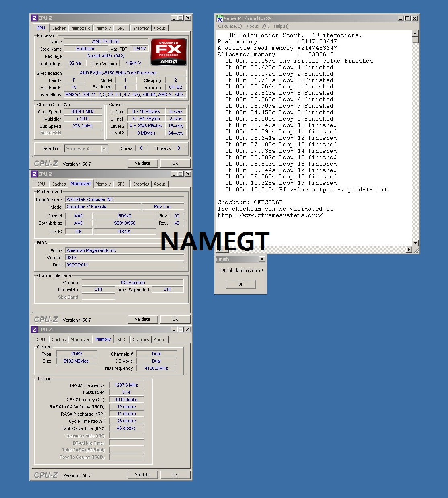Click the memory Size value "8192 MBytes"
The image size is (448, 498).
coord(76,361)
